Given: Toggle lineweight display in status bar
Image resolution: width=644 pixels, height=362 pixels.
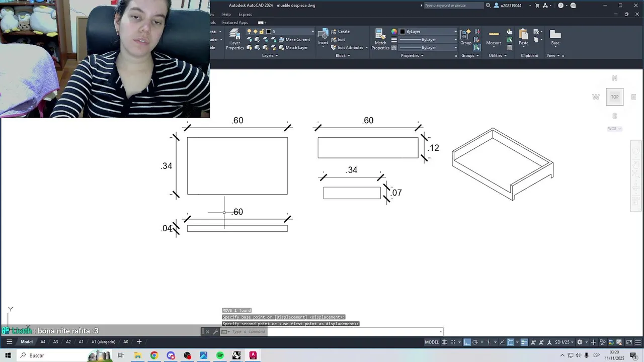Looking at the screenshot, I should [x=524, y=342].
